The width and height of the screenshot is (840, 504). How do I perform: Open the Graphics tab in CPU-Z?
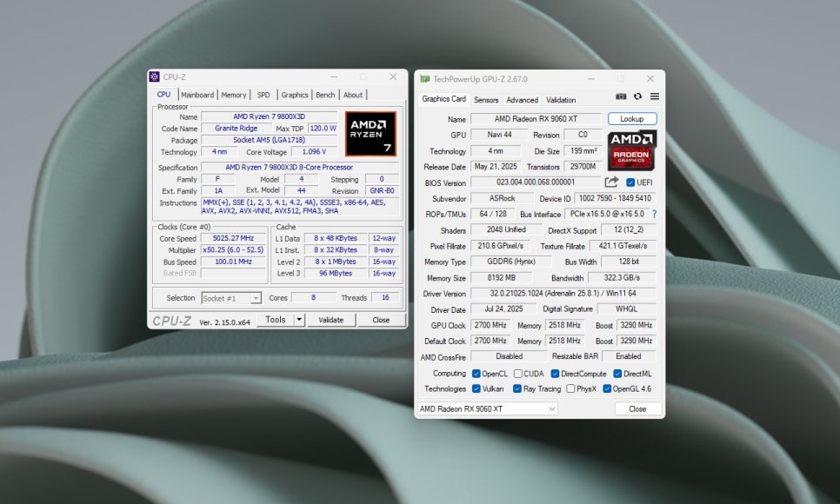(x=295, y=95)
